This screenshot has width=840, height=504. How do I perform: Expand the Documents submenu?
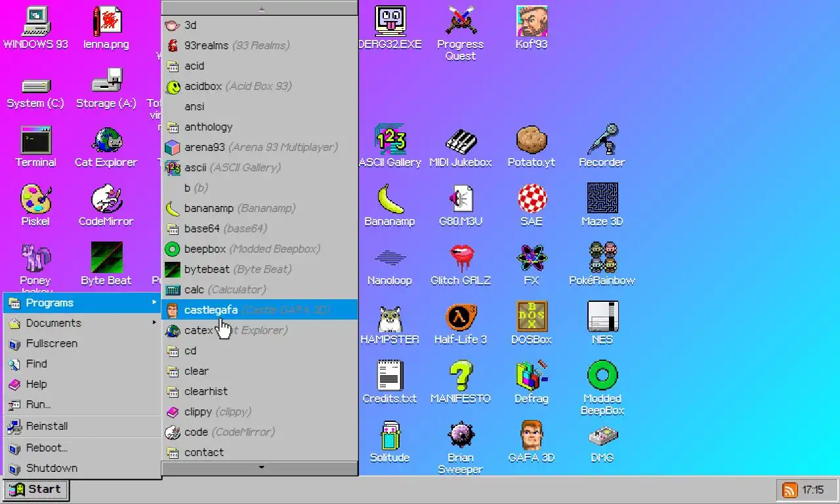point(82,323)
